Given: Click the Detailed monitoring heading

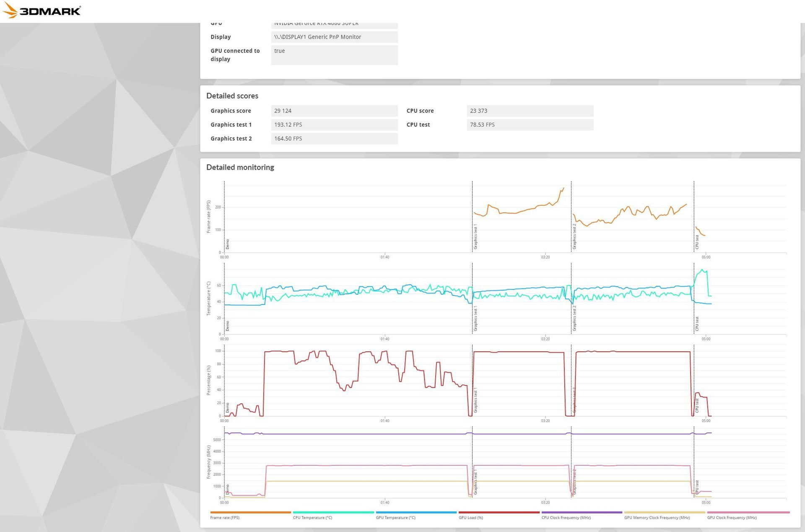Looking at the screenshot, I should click(x=240, y=167).
